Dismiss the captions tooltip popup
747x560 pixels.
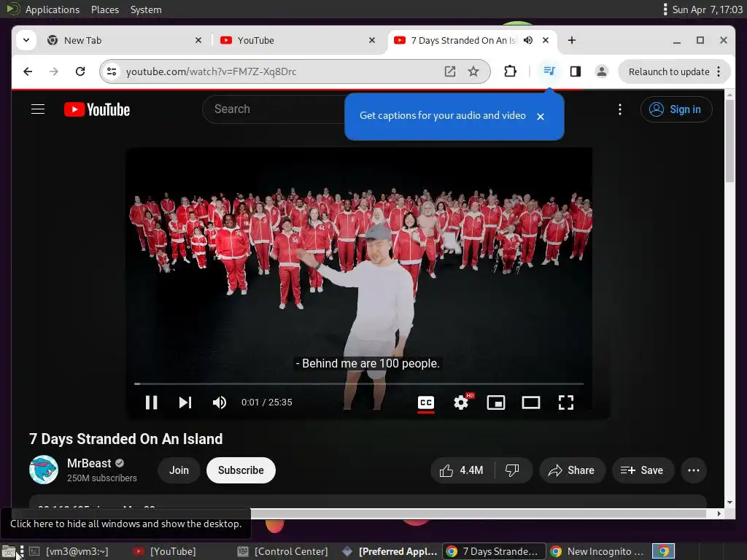tap(541, 116)
